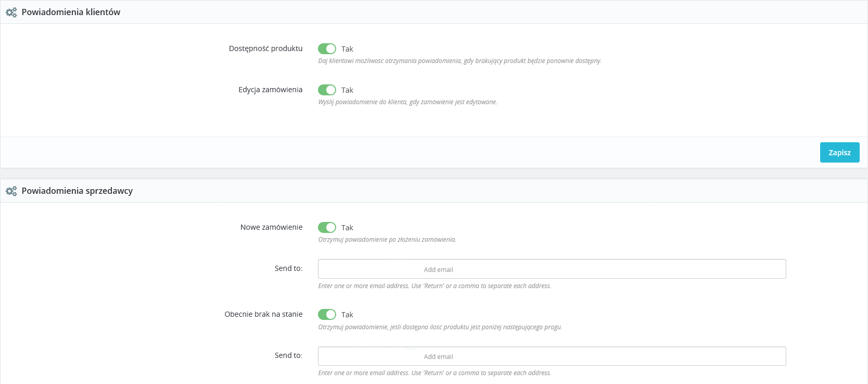Click the Obecnie brak na stanie label
The width and height of the screenshot is (868, 384).
tap(263, 314)
